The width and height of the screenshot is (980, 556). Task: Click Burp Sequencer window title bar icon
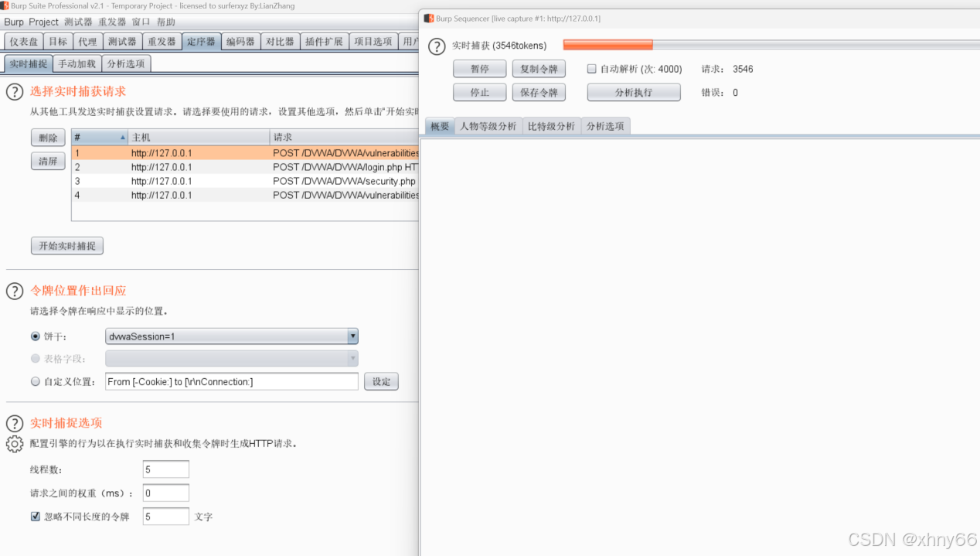coord(429,18)
